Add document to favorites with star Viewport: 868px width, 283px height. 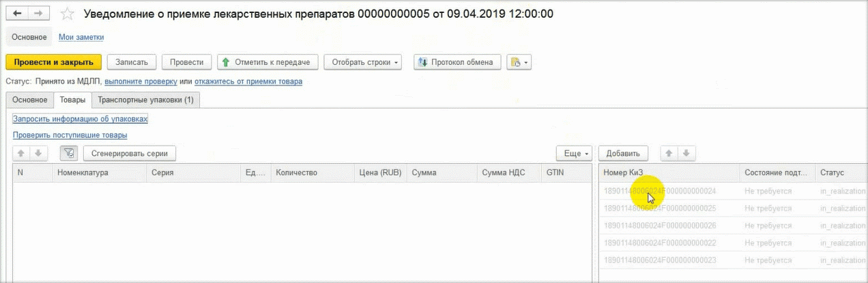point(68,14)
